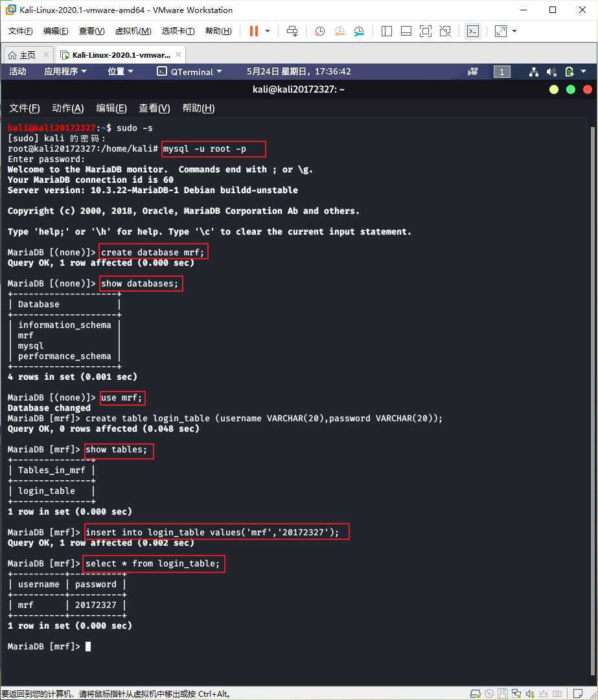Screen dimensions: 598x700
Task: Open QTerminal 查看(V) menu
Action: pyautogui.click(x=154, y=108)
